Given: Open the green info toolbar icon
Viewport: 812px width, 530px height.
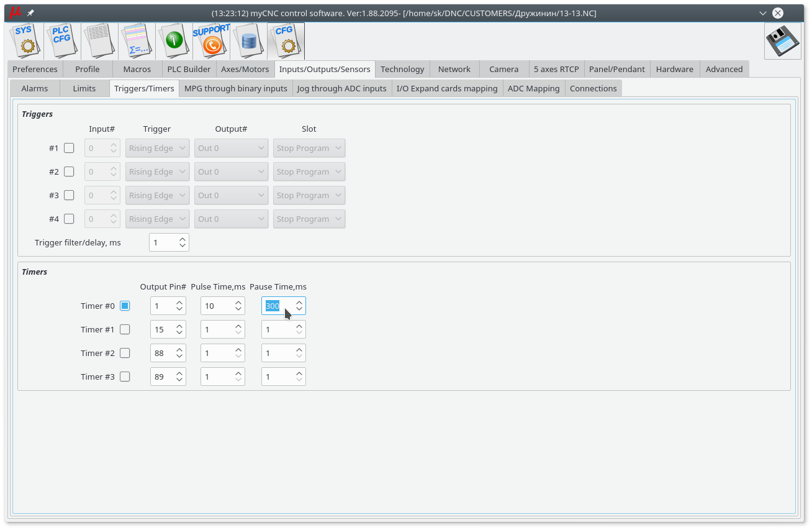Looking at the screenshot, I should pos(174,41).
